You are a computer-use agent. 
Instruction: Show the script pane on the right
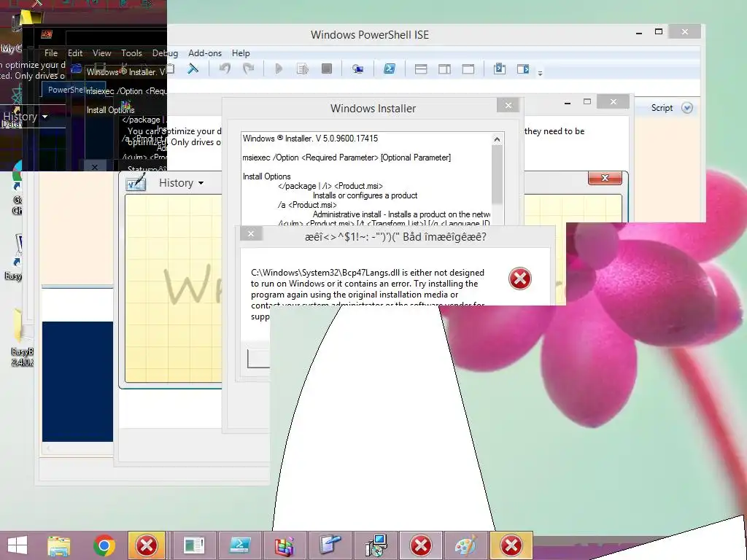point(444,69)
